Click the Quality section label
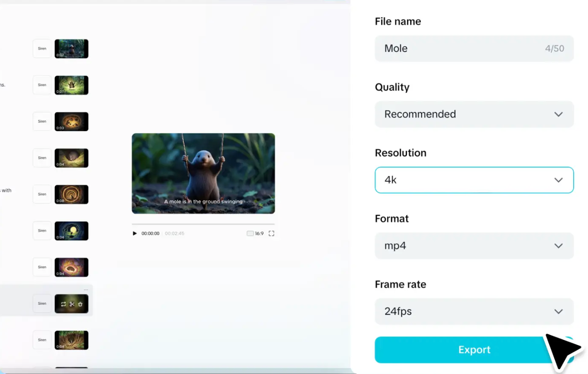 (392, 87)
